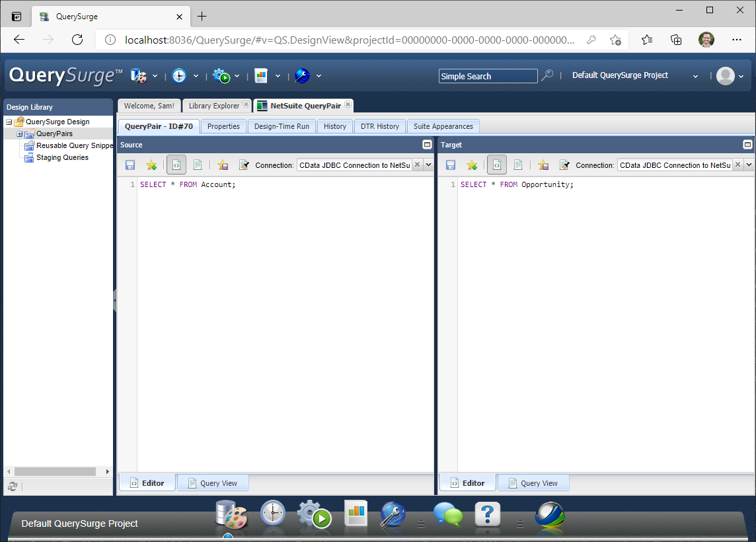Click the search magnifier next to Simple Search

[x=547, y=76]
